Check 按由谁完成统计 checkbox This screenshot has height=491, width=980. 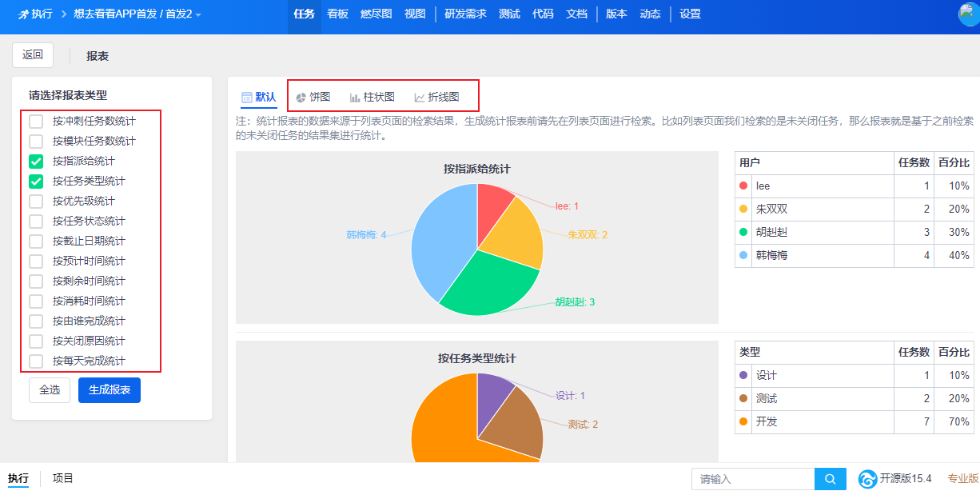(36, 321)
